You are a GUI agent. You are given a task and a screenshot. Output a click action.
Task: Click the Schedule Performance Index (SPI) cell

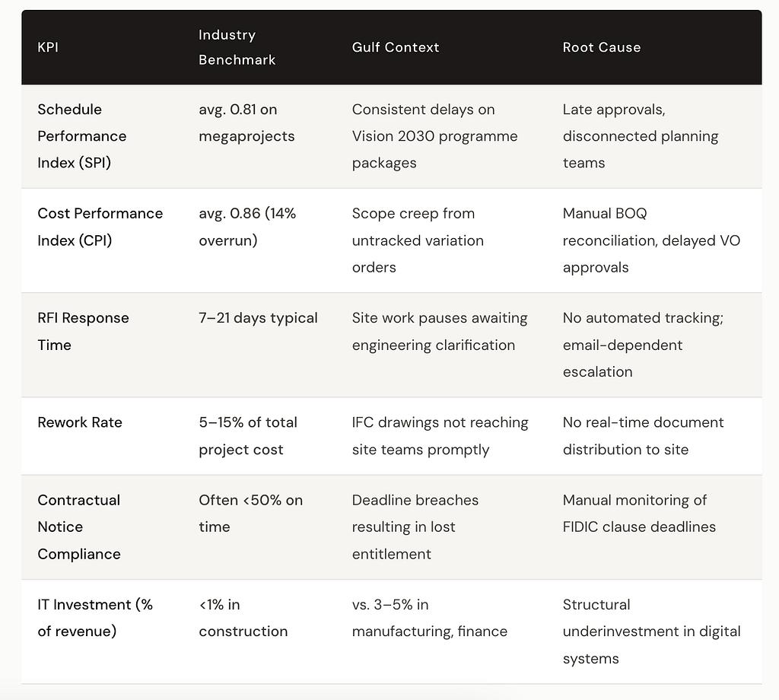pos(82,136)
